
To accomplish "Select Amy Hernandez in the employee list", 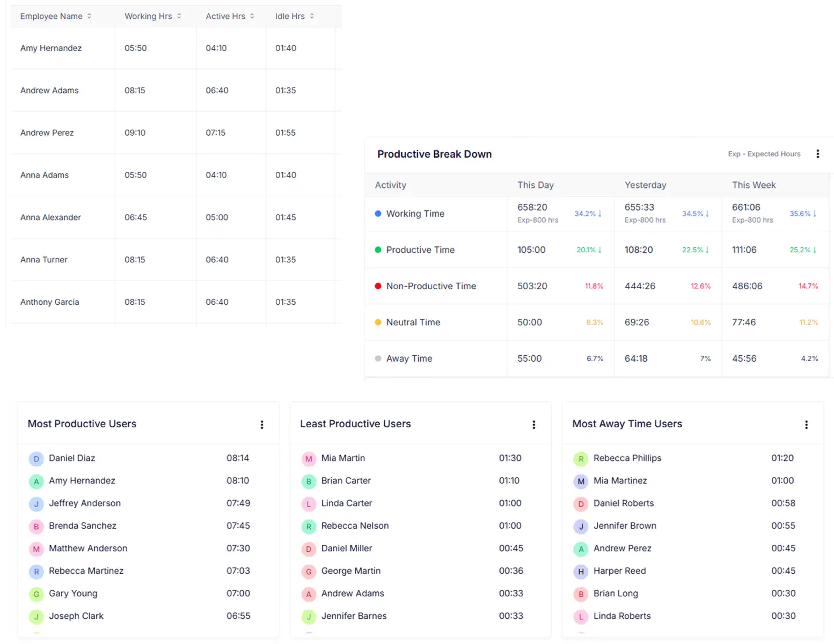I will 51,48.
